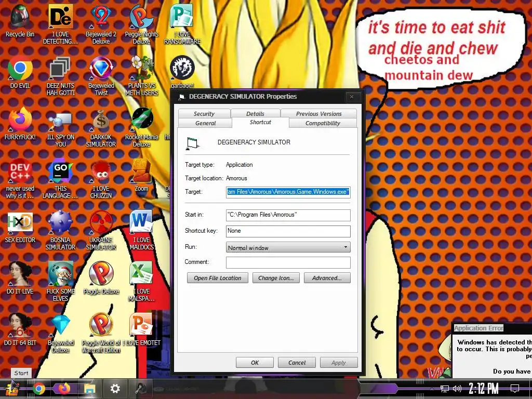The width and height of the screenshot is (532, 399).
Task: Open the Start menu on the taskbar
Action: point(13,389)
